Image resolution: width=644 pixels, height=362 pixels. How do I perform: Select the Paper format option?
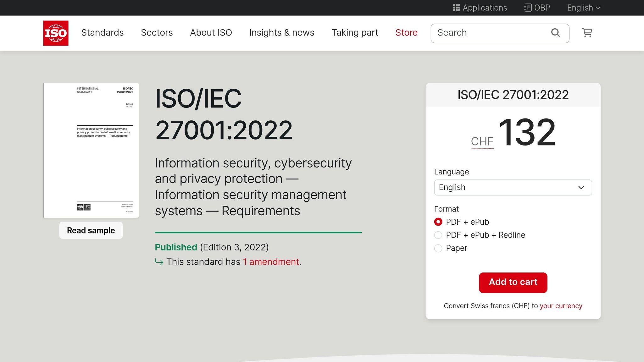tap(438, 248)
